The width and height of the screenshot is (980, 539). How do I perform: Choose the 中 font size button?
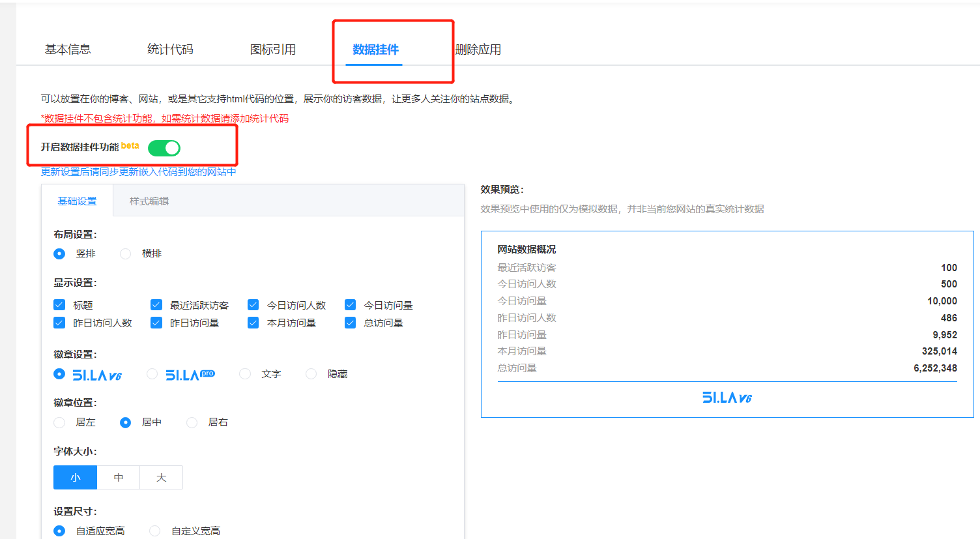tap(119, 478)
